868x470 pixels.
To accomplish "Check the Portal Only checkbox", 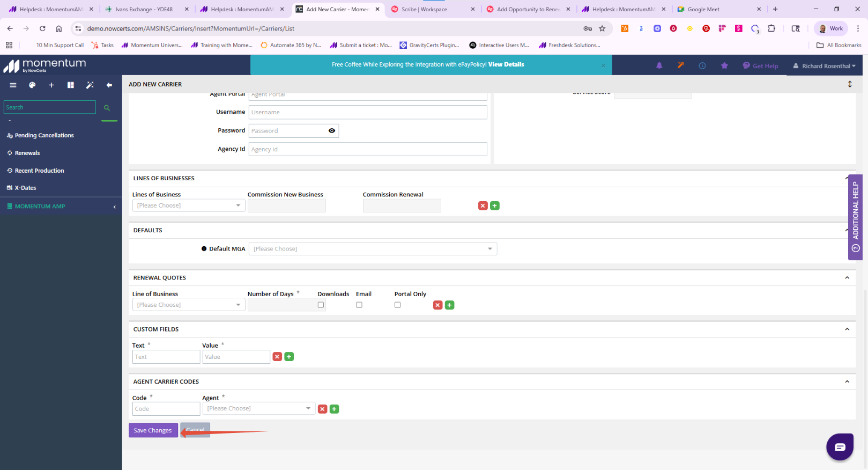I will [x=397, y=305].
